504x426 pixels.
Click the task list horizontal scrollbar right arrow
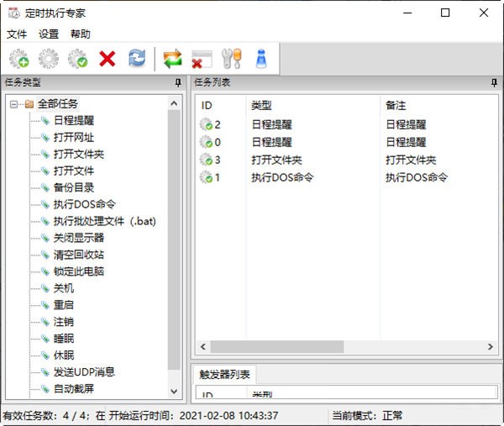(x=491, y=346)
